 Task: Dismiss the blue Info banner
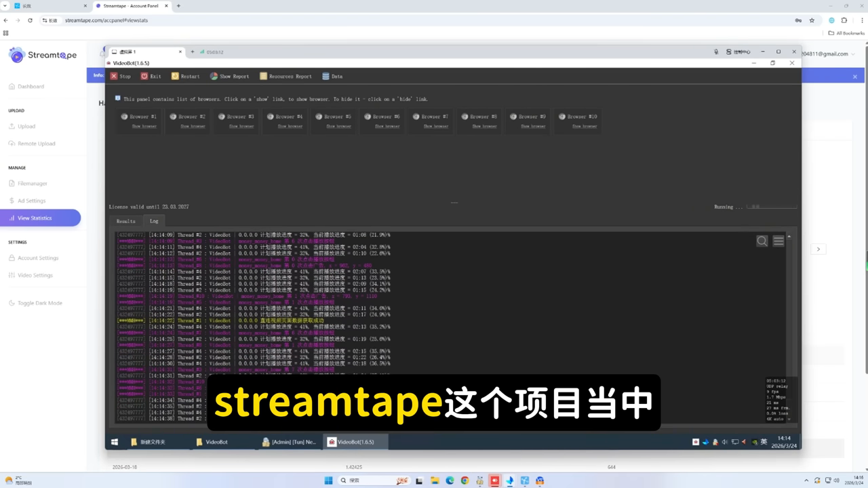(x=855, y=77)
